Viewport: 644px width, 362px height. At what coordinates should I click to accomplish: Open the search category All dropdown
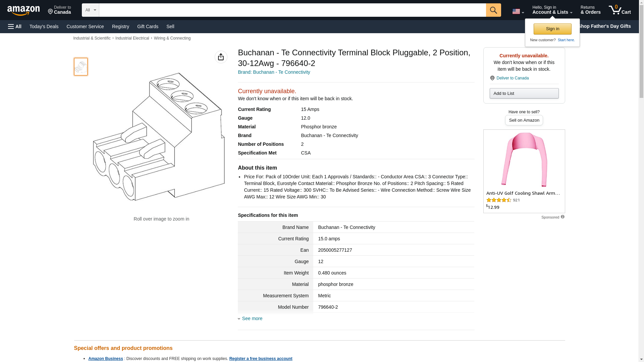tap(90, 10)
